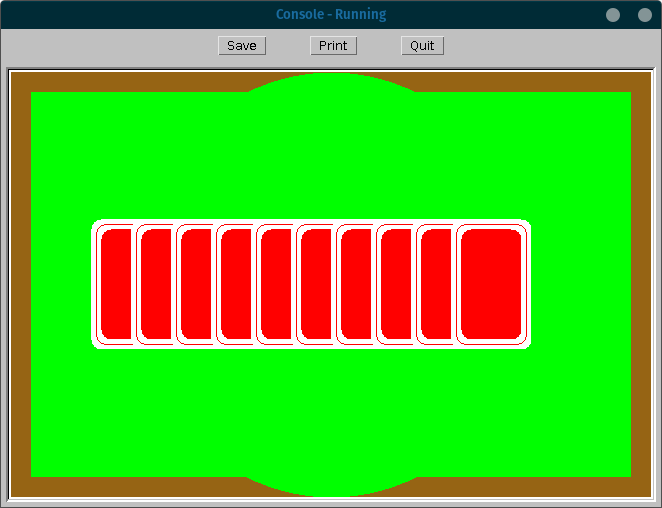The image size is (662, 508).
Task: Click the fourth card from the left
Action: click(234, 285)
